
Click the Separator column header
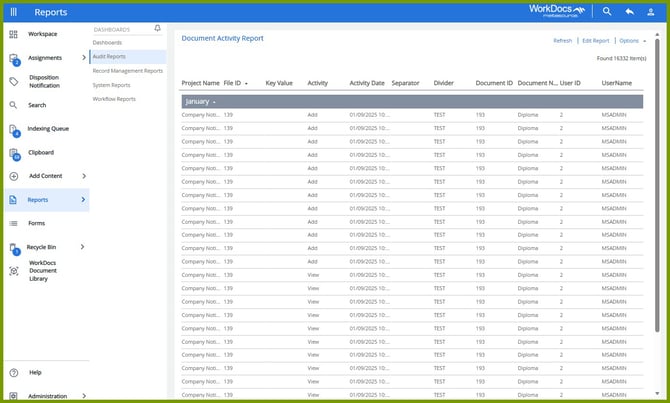point(406,83)
